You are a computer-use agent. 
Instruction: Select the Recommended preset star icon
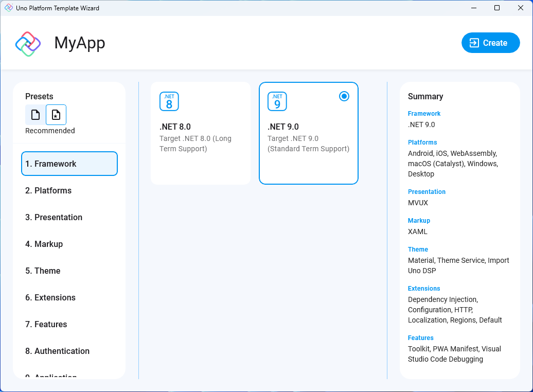56,114
